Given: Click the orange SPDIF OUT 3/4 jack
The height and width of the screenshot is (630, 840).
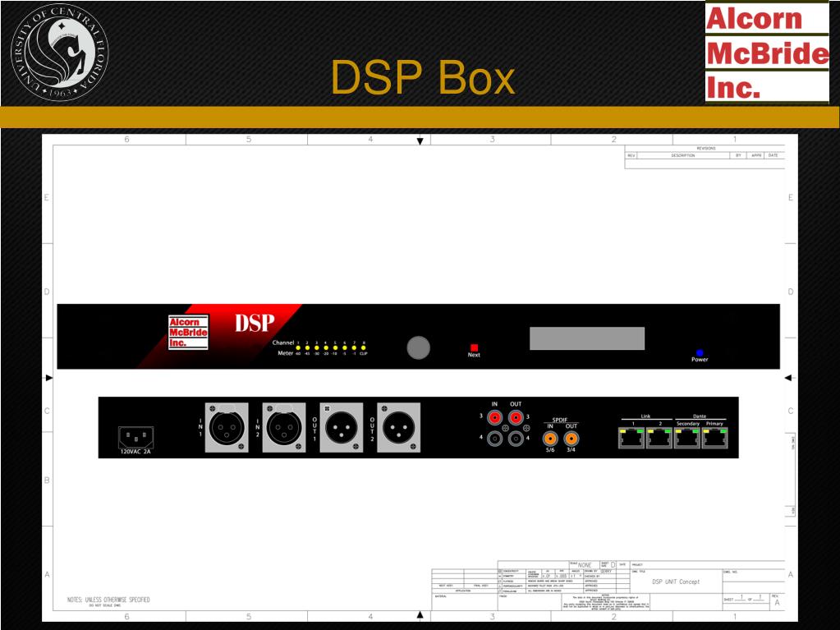Looking at the screenshot, I should coord(571,439).
